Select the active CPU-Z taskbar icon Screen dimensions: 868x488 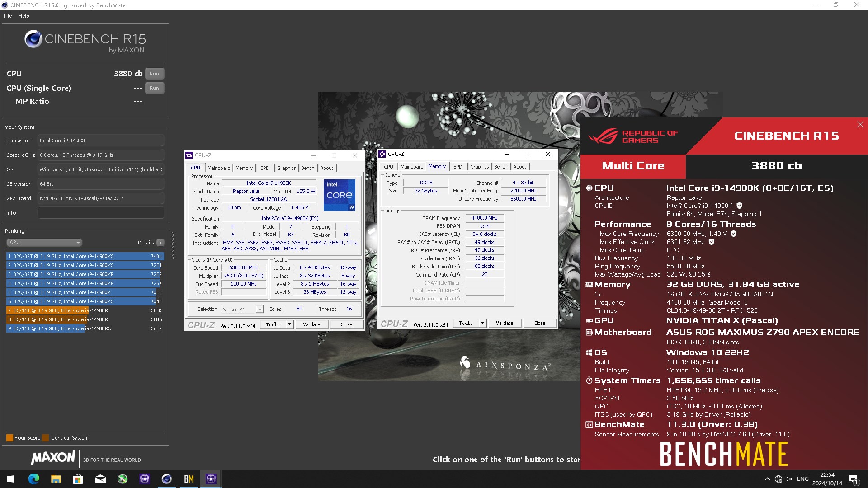[211, 479]
